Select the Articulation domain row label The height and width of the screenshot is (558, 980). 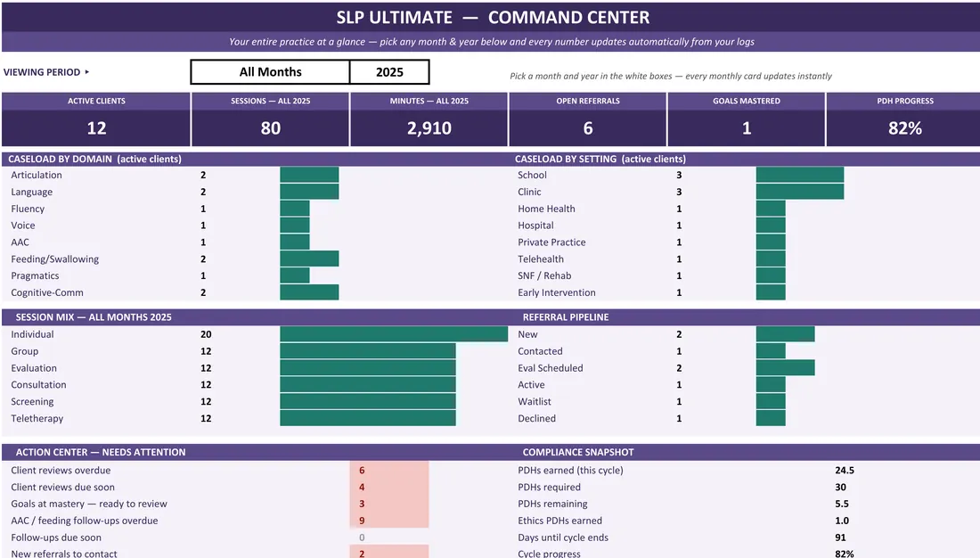pos(37,176)
